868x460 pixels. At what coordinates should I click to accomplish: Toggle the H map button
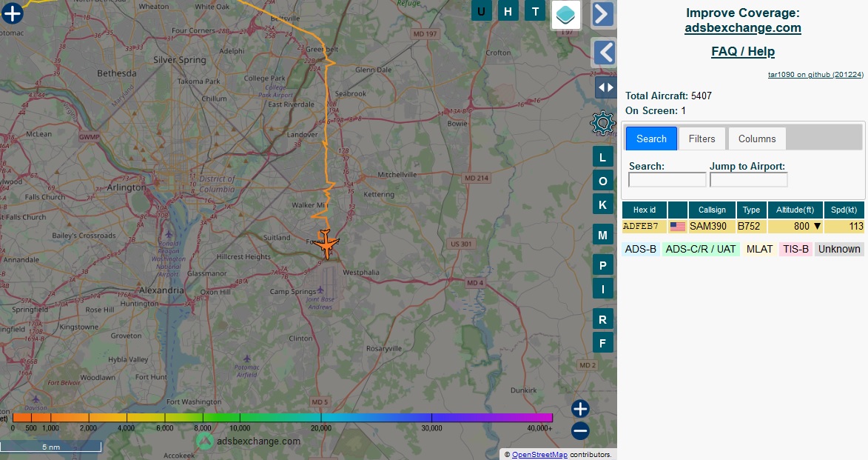508,11
